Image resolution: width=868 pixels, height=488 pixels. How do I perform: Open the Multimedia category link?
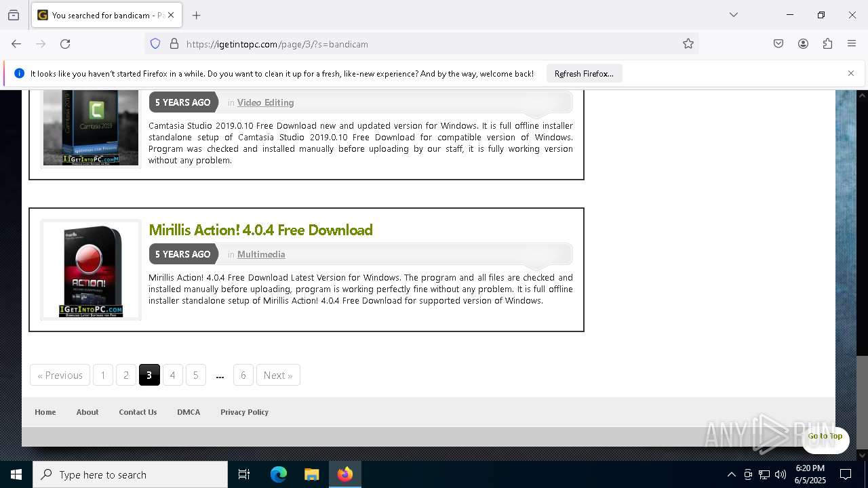click(261, 254)
